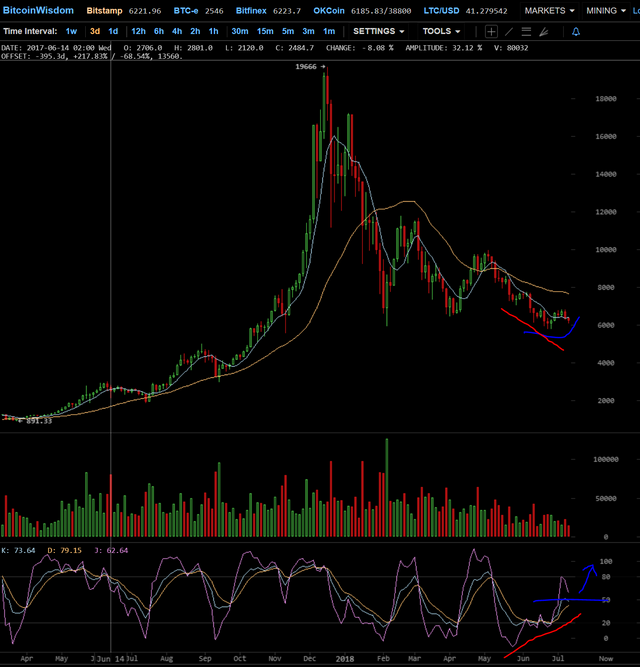Select the 2h interval
The height and width of the screenshot is (667, 640).
point(195,31)
